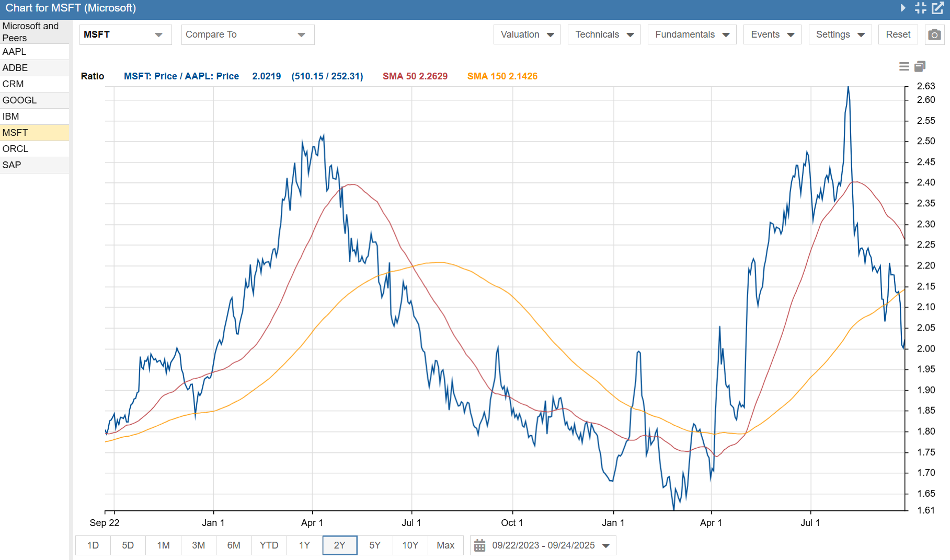Click the calendar icon by date range
Screen dimensions: 950x560
479,545
